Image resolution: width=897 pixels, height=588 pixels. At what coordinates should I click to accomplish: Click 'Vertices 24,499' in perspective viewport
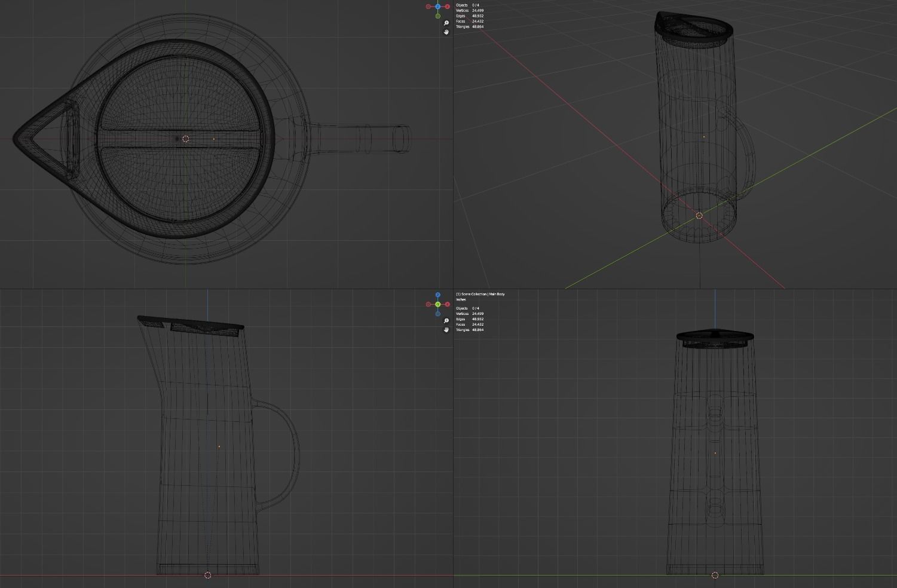(x=470, y=11)
